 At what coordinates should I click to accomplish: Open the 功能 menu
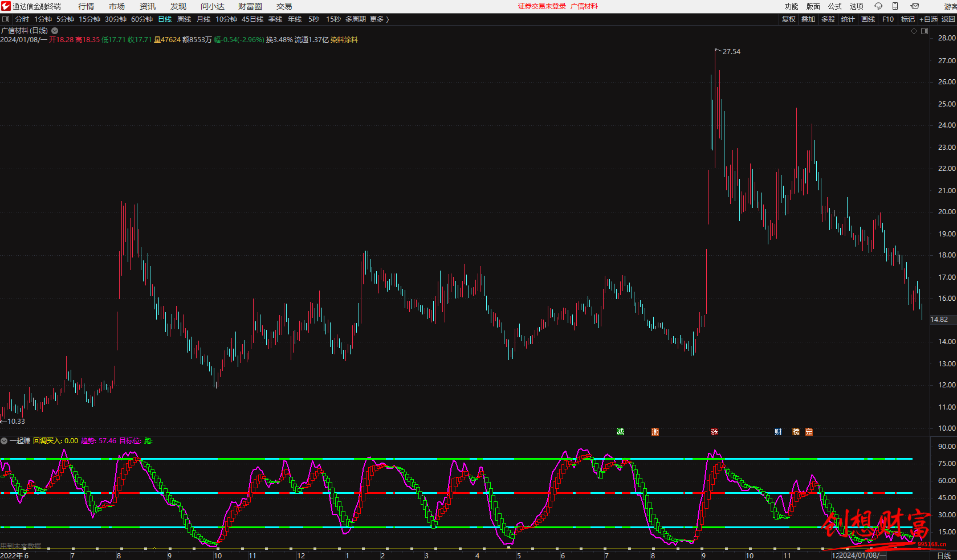(792, 6)
